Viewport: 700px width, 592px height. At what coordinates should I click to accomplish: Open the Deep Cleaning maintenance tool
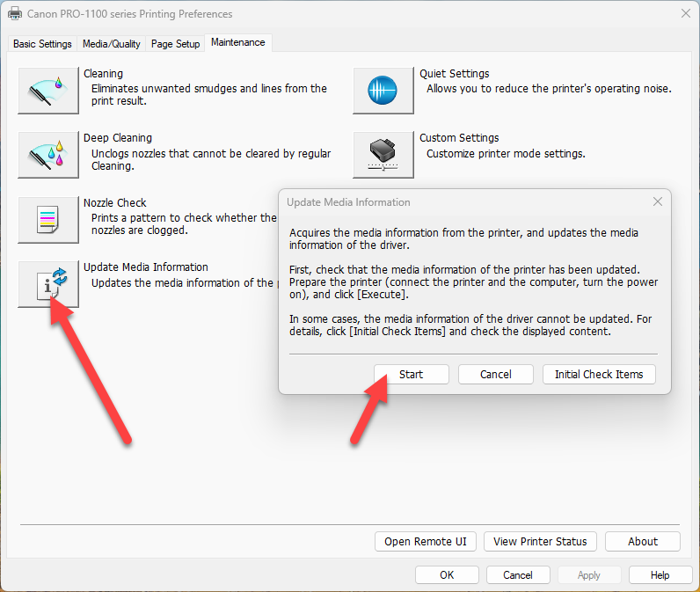pyautogui.click(x=48, y=155)
